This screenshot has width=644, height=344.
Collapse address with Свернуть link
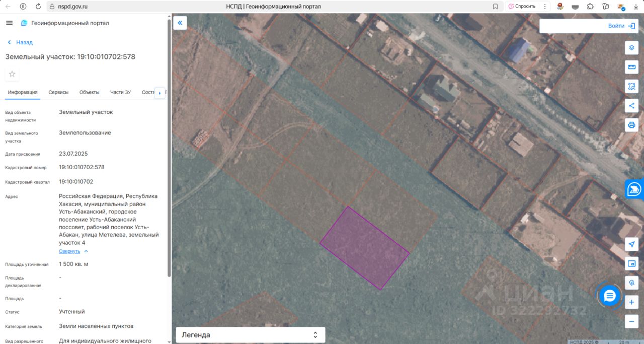click(69, 251)
